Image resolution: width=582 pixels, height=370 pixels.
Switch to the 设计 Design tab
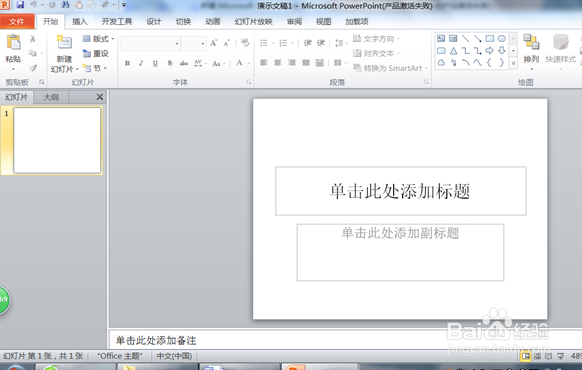[154, 22]
